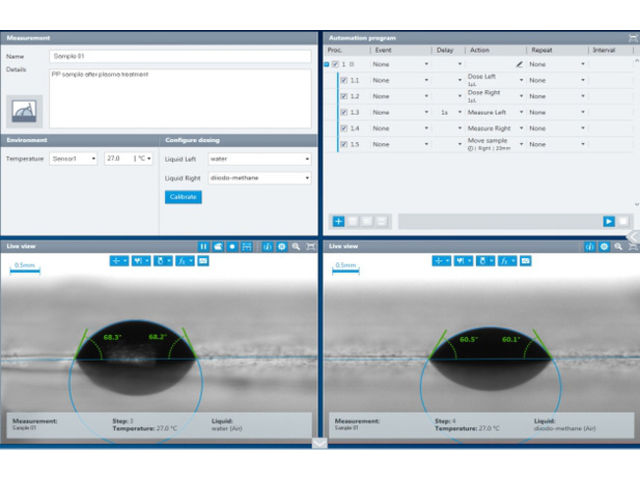Uncheck step 1.1 Dose Left checkbox
640x480 pixels.
click(344, 80)
